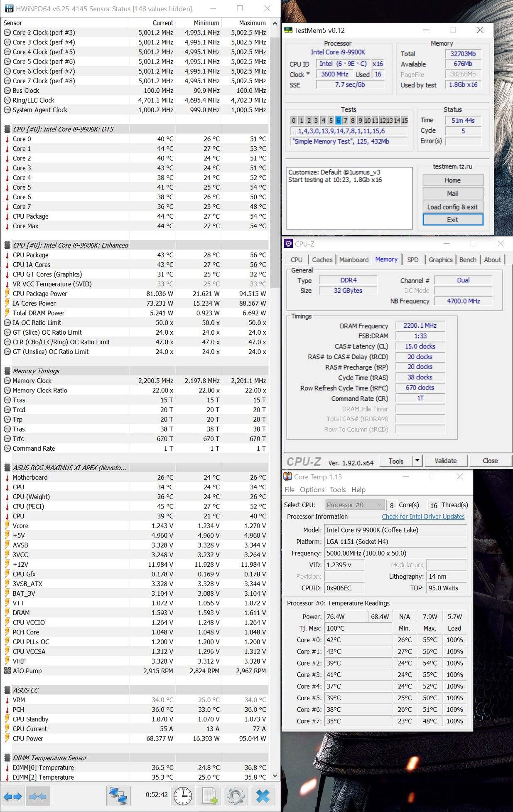This screenshot has height=812, width=513.
Task: Open the CPU-Z Tools dropdown arrow
Action: coord(417,461)
